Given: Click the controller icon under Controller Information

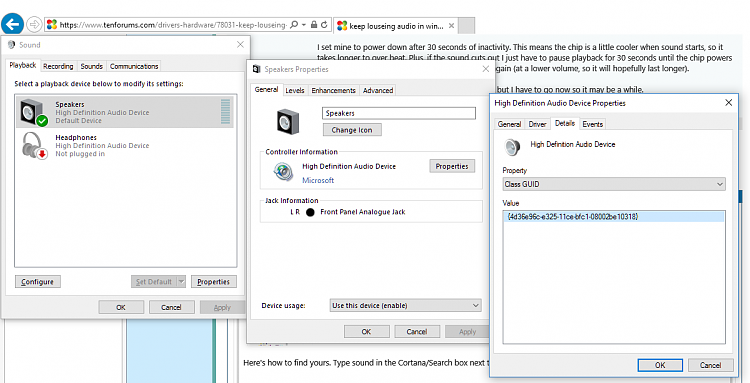Looking at the screenshot, I should [283, 172].
